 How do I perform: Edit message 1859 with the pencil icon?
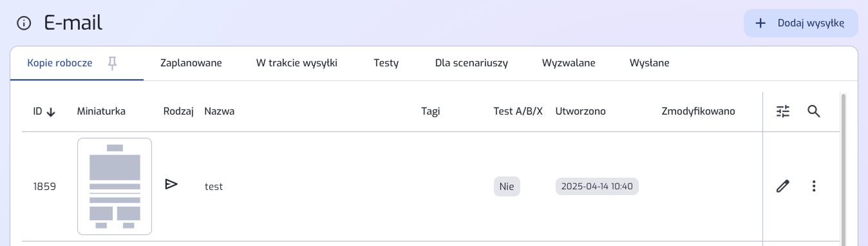[783, 186]
